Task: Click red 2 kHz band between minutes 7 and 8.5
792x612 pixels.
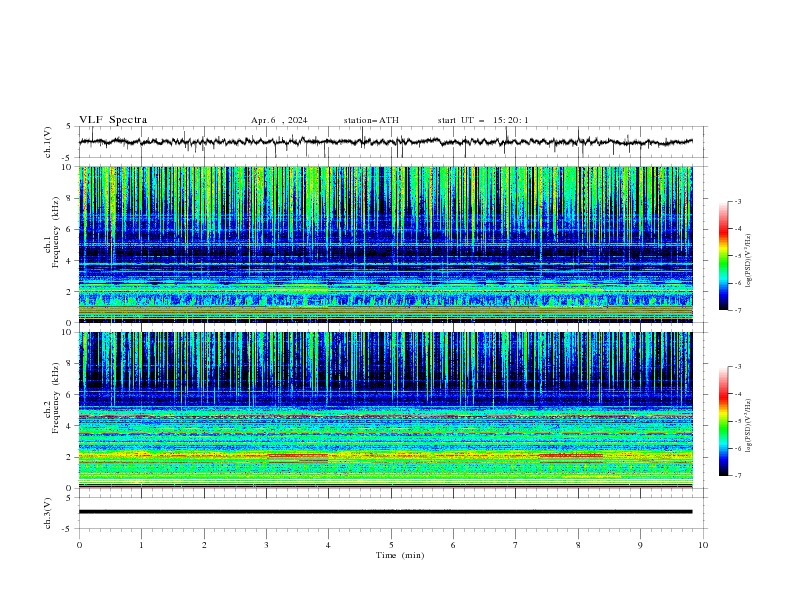Action: tap(571, 455)
